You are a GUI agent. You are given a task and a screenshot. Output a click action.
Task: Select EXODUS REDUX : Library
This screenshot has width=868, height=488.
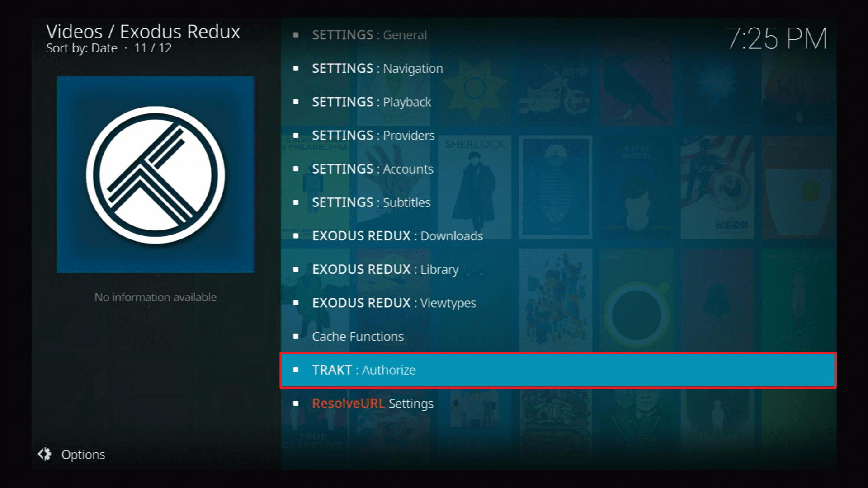click(x=385, y=269)
